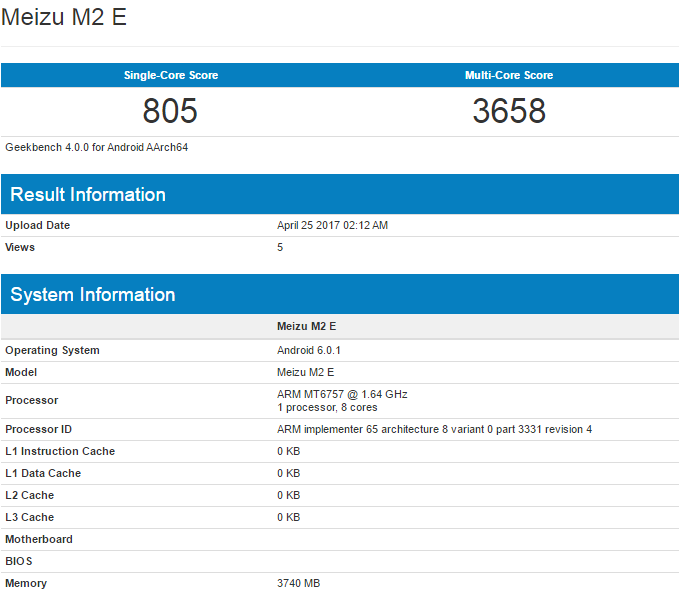This screenshot has width=679, height=599.
Task: Click the Motherboard row label
Action: coord(39,540)
